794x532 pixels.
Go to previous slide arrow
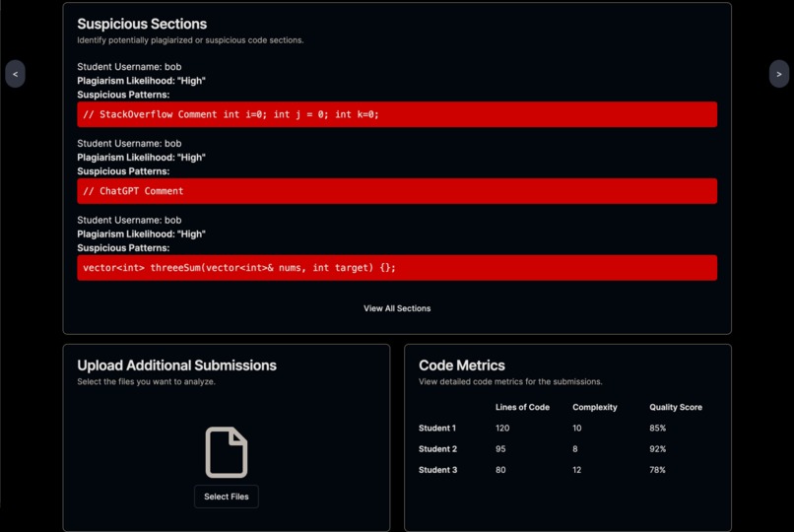pyautogui.click(x=15, y=74)
